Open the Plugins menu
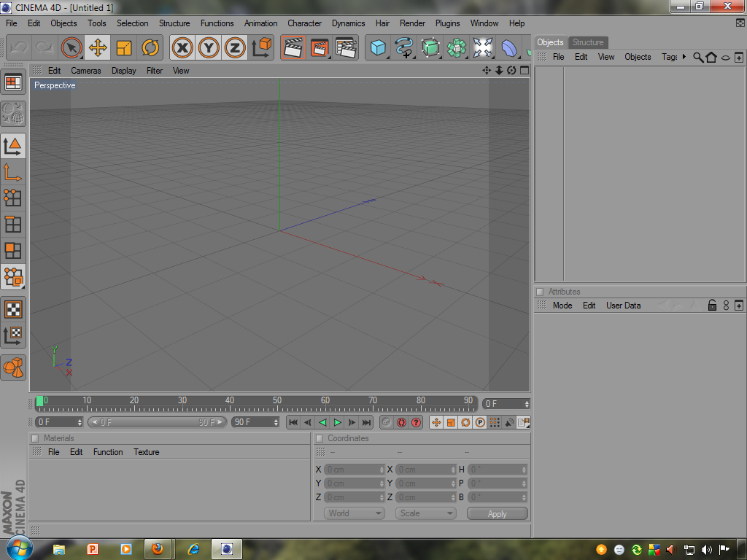This screenshot has height=560, width=747. click(448, 23)
